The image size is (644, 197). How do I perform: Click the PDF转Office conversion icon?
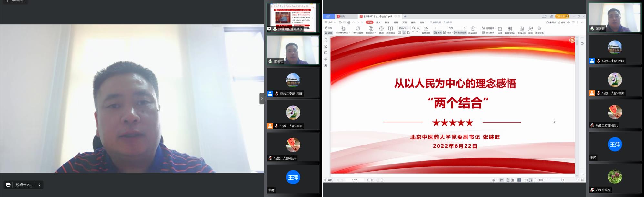pyautogui.click(x=343, y=29)
